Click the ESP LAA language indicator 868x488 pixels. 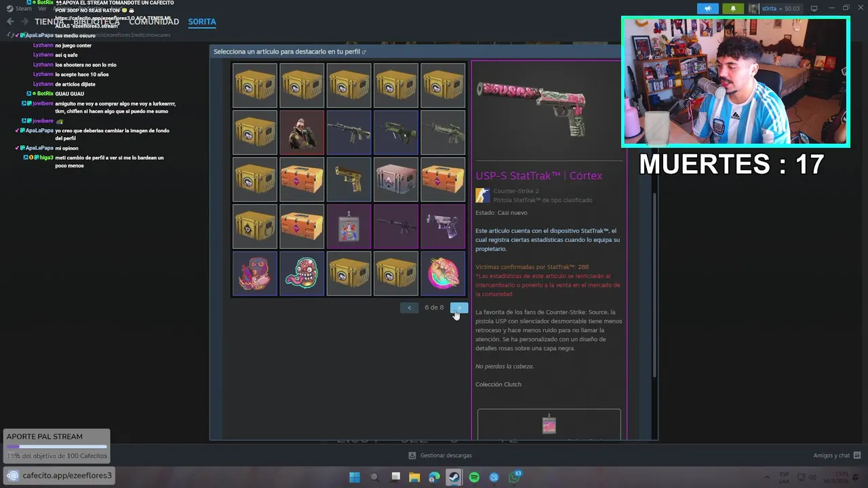784,477
